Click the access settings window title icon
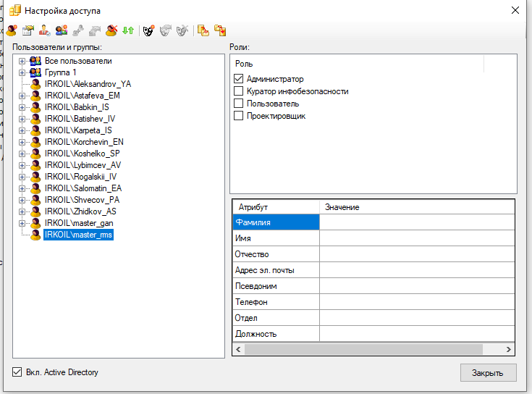The height and width of the screenshot is (394, 532). tap(15, 11)
